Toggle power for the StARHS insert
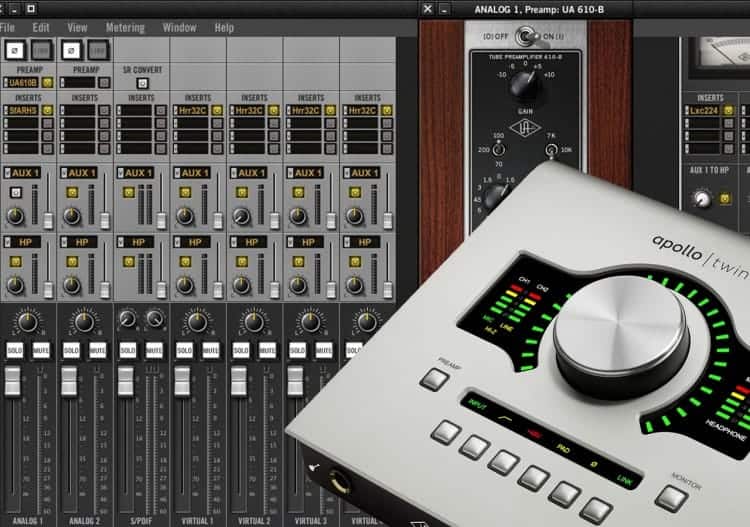Screen dimensions: 750x527 pos(47,110)
